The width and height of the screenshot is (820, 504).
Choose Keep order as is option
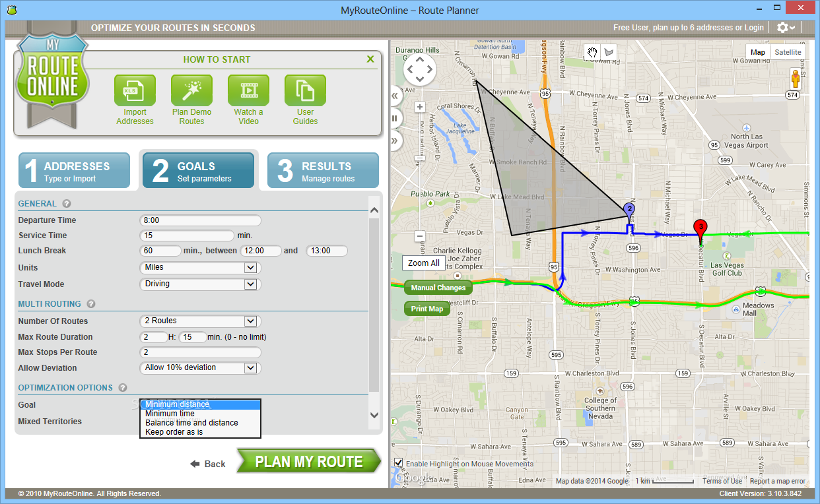point(201,432)
